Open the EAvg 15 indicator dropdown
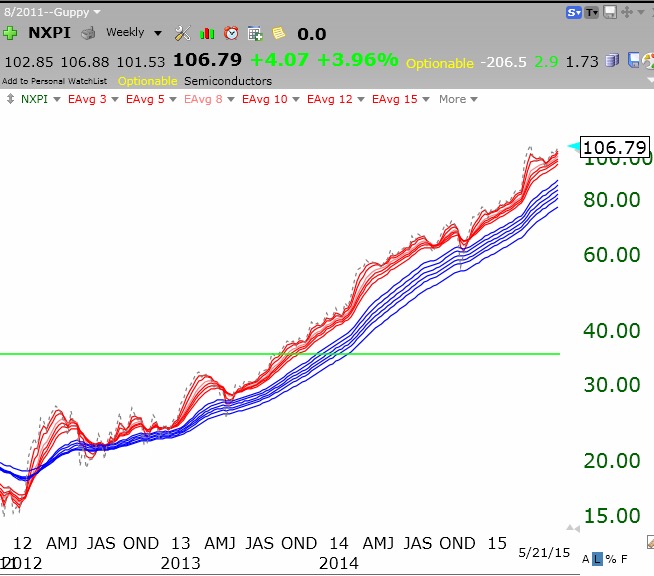This screenshot has width=654, height=576. (426, 99)
